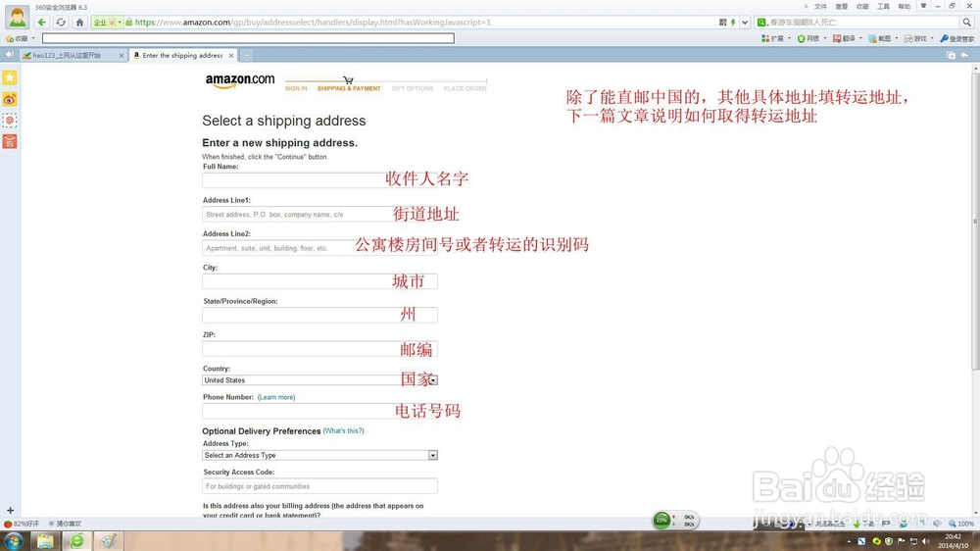Click the green lightning speed-mode icon

(x=733, y=22)
